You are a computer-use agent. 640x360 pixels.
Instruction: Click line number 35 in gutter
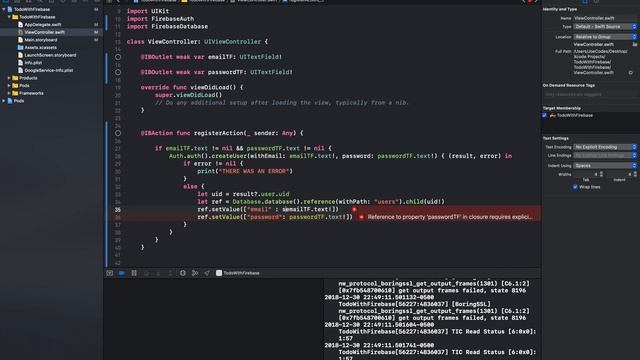pos(118,209)
